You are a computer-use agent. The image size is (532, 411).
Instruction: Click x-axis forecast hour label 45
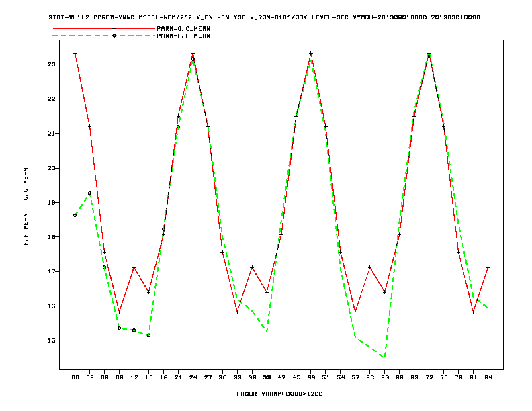coord(296,377)
